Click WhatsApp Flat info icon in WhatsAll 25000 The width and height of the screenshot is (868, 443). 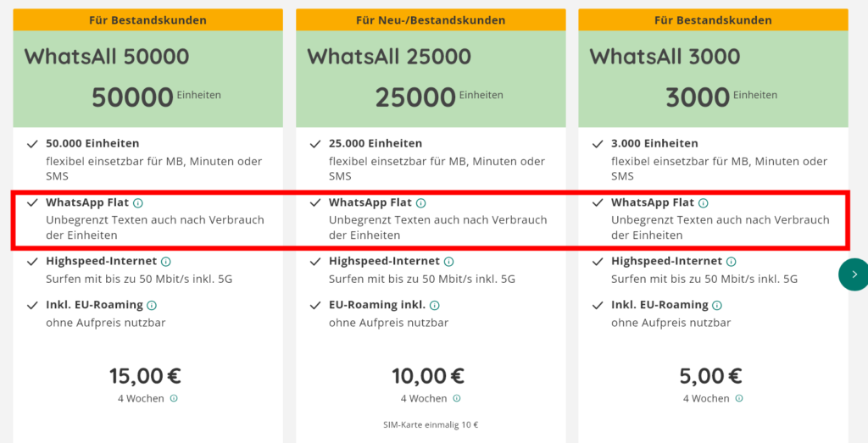tap(421, 203)
